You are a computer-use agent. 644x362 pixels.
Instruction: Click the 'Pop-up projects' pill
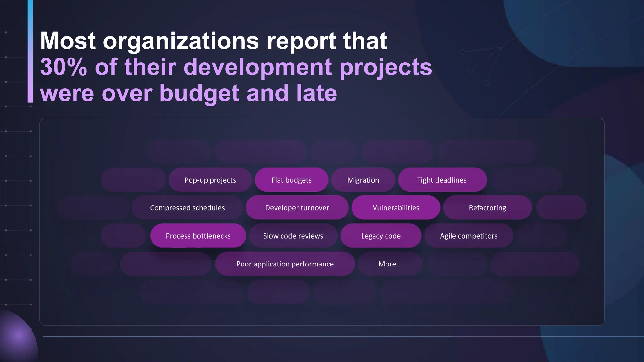pyautogui.click(x=210, y=180)
